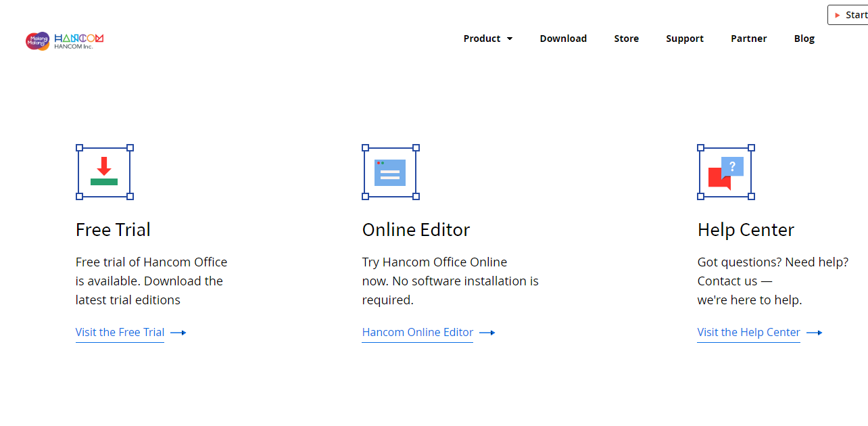Click arrow next to Visit the Help Center
868x426 pixels.
[815, 333]
